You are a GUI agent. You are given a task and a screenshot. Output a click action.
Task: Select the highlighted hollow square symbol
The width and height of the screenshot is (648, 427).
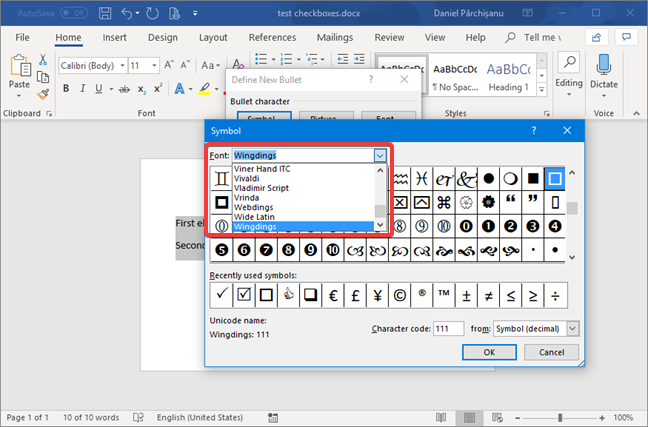tap(555, 179)
